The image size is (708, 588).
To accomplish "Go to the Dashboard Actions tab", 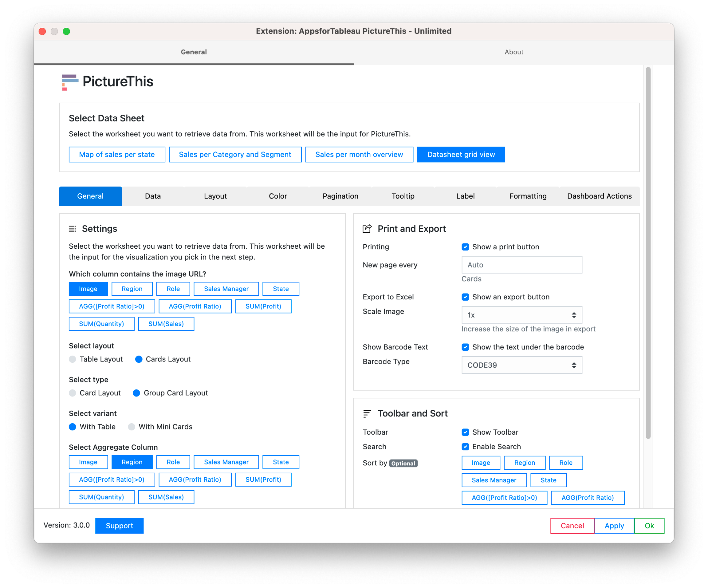I will click(x=599, y=196).
